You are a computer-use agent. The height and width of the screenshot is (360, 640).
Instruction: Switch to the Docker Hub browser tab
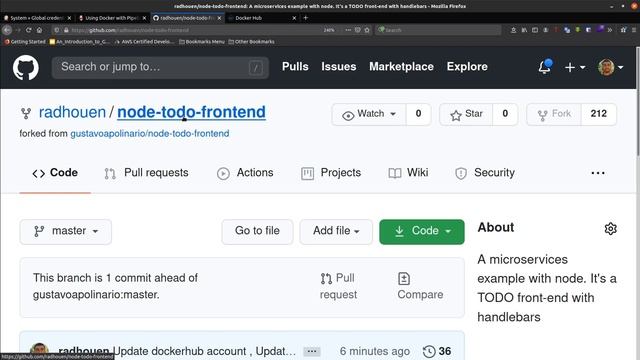261,18
